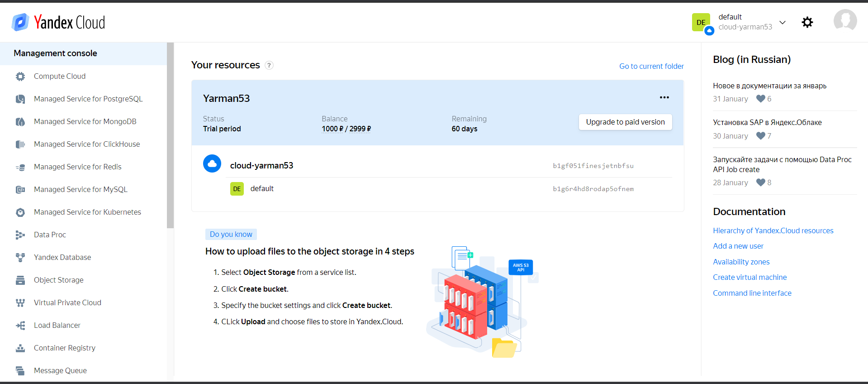
Task: Click the Load Balancer icon in the sidebar
Action: pos(20,326)
